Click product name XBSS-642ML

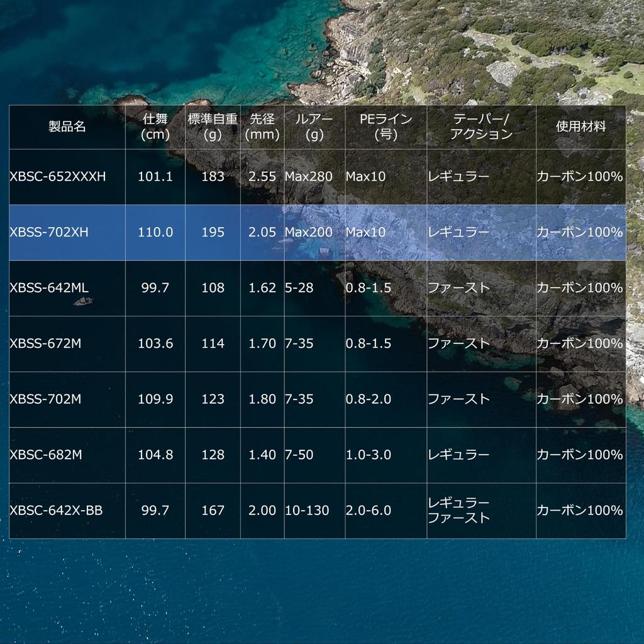click(50, 288)
